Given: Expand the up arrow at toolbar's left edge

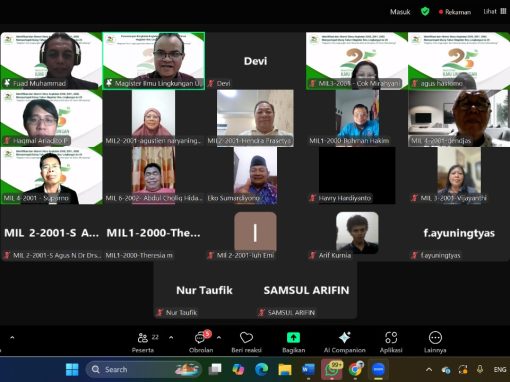Looking at the screenshot, I should [x=12, y=338].
